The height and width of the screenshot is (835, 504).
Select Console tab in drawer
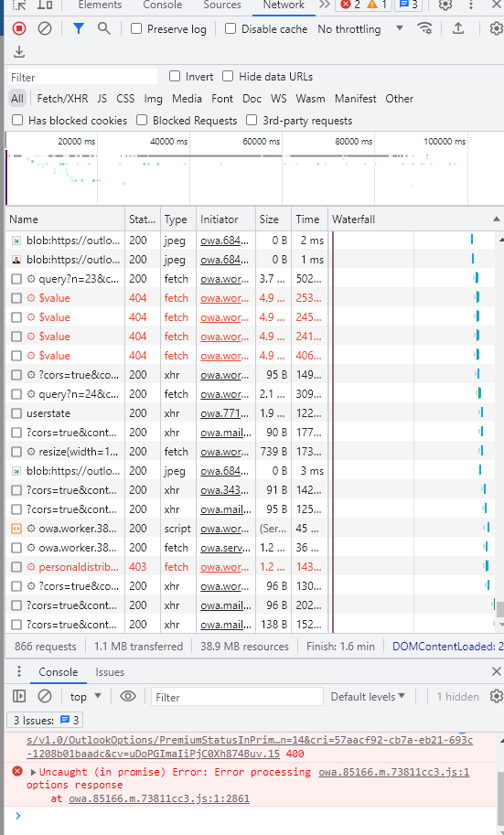click(58, 671)
